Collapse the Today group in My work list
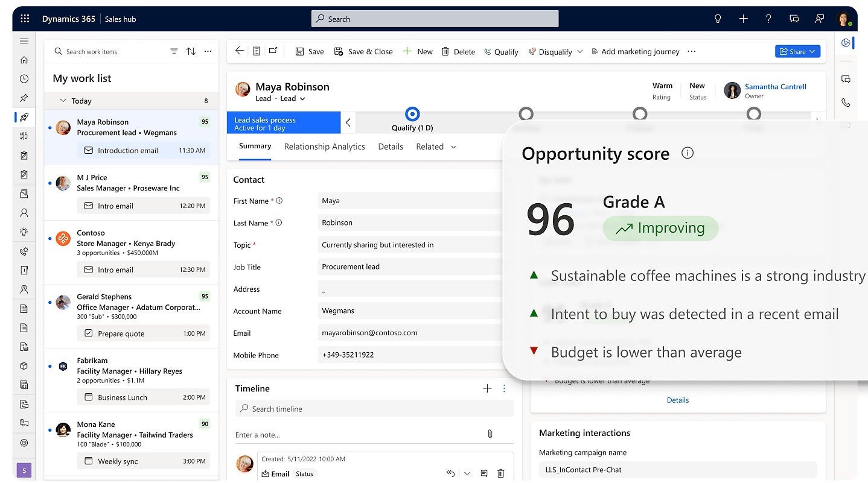Viewport: 868px width, 483px height. 63,100
